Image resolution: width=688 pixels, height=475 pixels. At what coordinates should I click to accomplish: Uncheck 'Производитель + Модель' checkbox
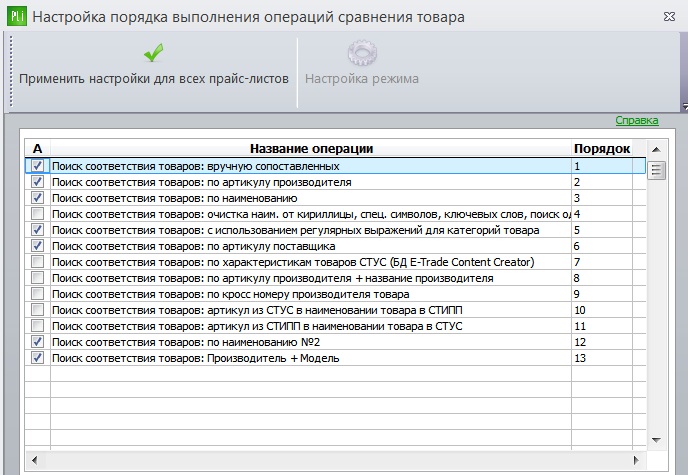tap(38, 358)
